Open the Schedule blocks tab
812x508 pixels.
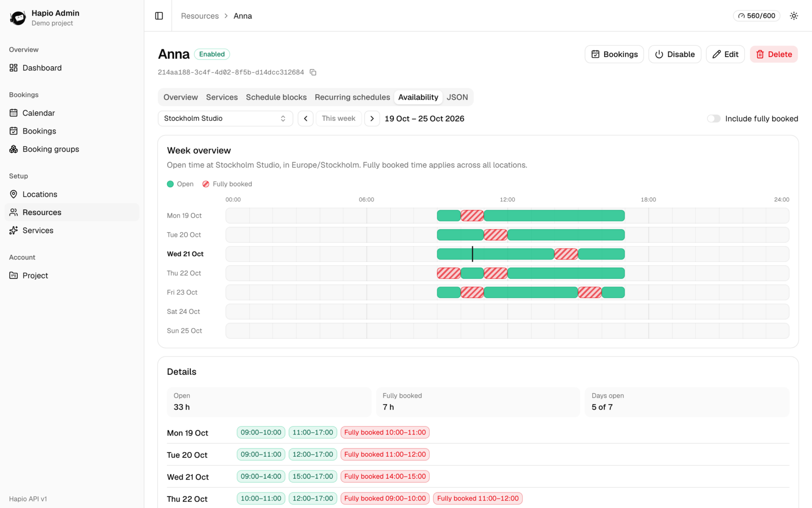tap(276, 97)
